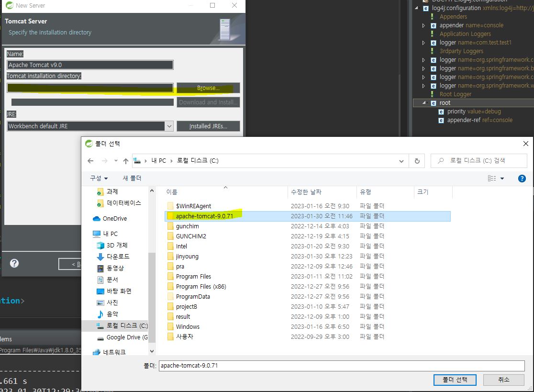Viewport: 534px width, 392px height.
Task: Select the GUNCHIM2 folder
Action: coord(191,236)
